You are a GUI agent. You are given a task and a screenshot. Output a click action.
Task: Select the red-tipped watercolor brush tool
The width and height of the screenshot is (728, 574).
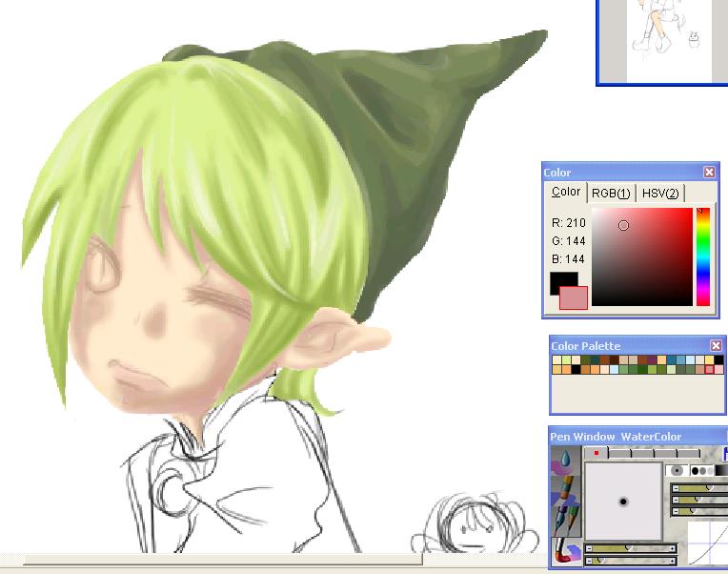pos(565,552)
